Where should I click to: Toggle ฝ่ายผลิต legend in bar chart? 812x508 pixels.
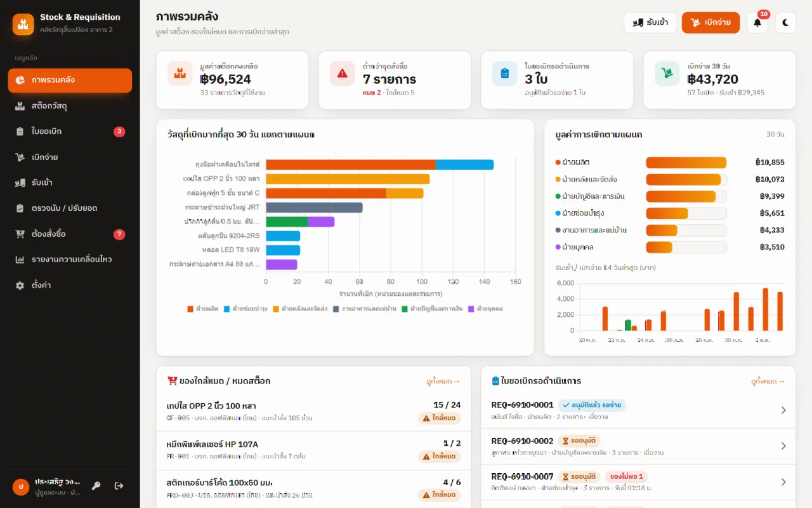point(203,309)
